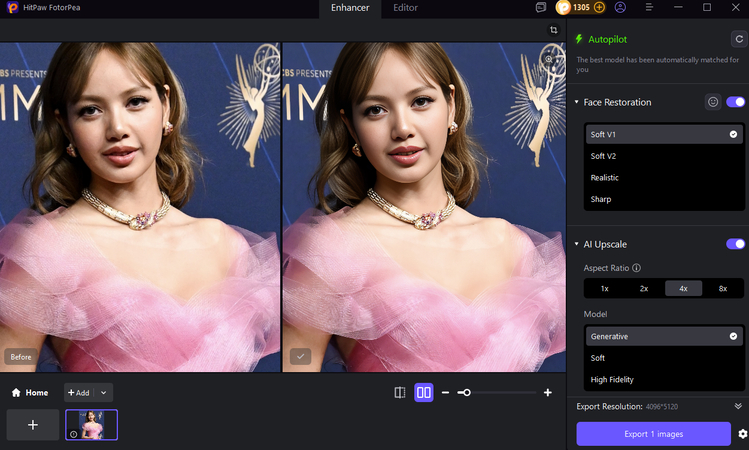Open the dropdown arrow next to Add
The width and height of the screenshot is (749, 450).
[104, 393]
